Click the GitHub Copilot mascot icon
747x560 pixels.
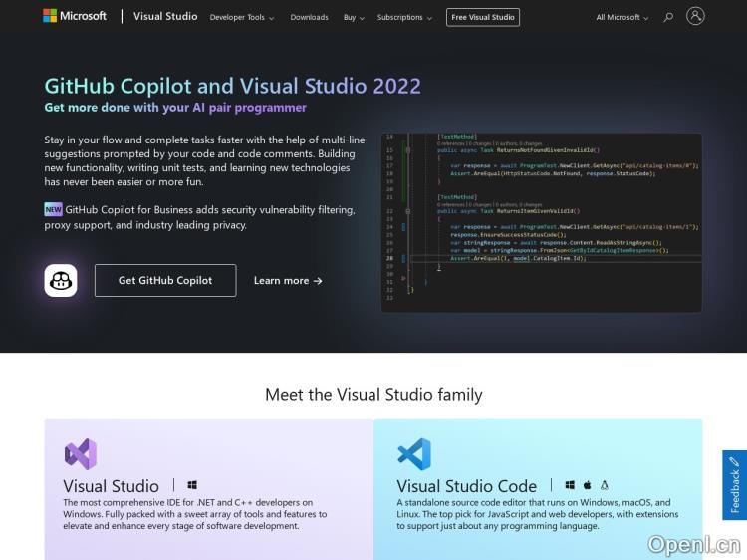[61, 280]
